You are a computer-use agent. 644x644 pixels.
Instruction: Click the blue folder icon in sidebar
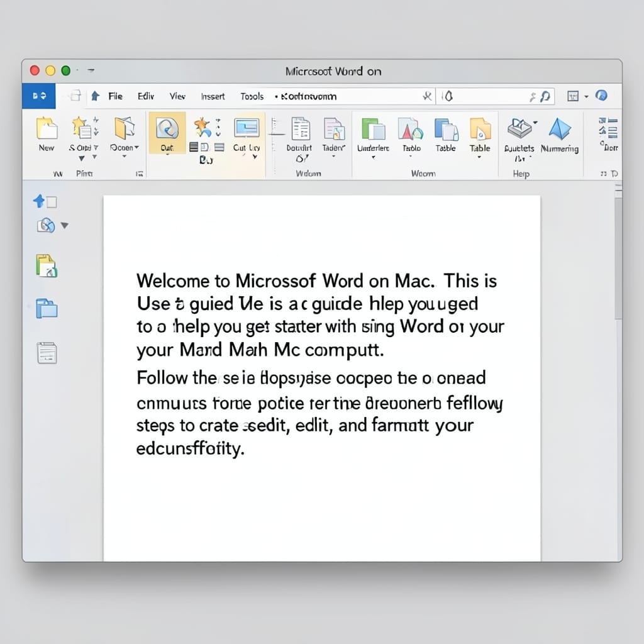coord(47,308)
